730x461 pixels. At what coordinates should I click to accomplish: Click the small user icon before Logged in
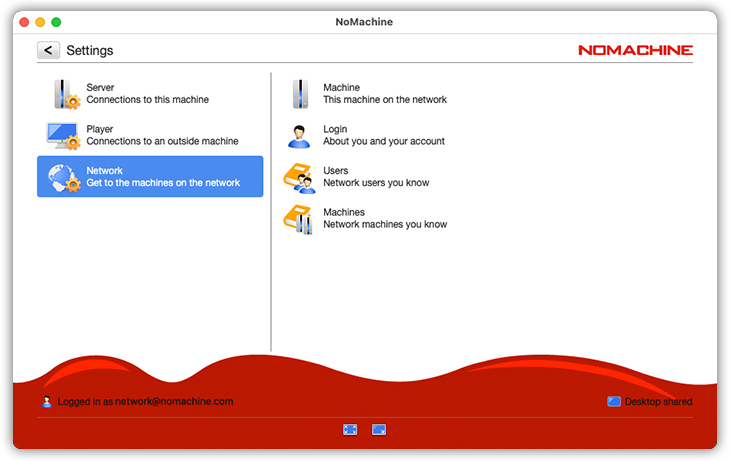(47, 402)
